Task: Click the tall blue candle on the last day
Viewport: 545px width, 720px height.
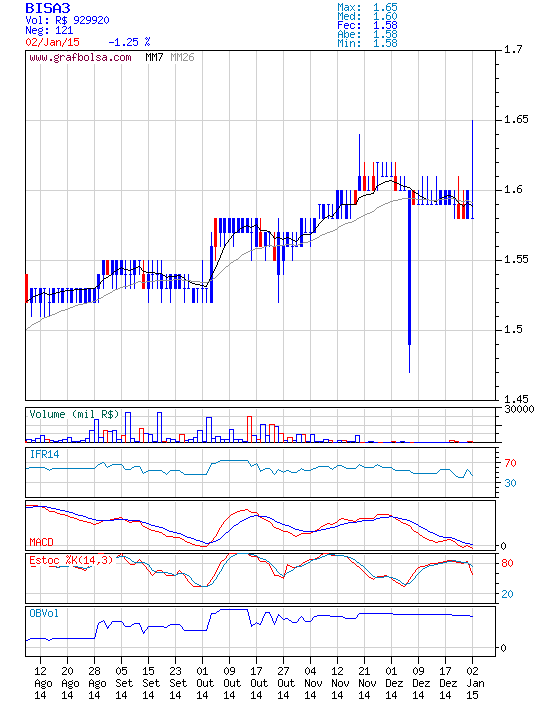Action: point(473,169)
